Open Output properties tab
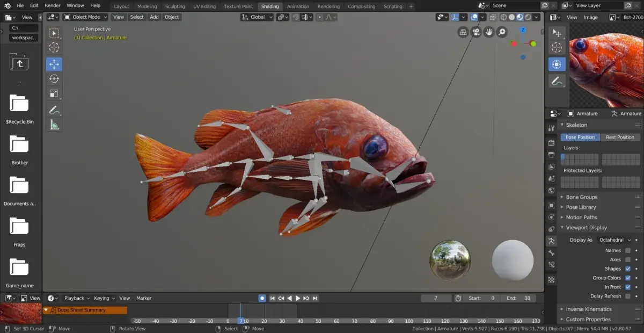This screenshot has height=333, width=644. click(x=551, y=155)
